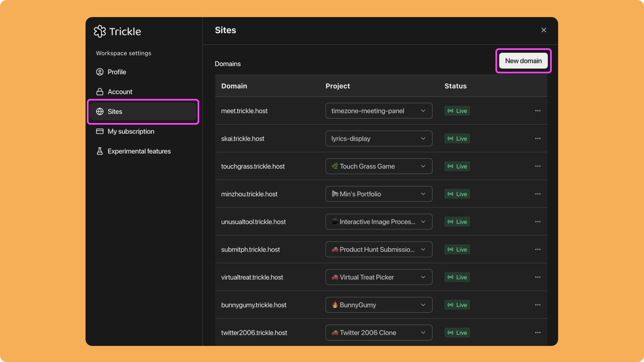Screen dimensions: 644x362
Task: Open the BunnyGumy project dropdown
Action: [378, 305]
